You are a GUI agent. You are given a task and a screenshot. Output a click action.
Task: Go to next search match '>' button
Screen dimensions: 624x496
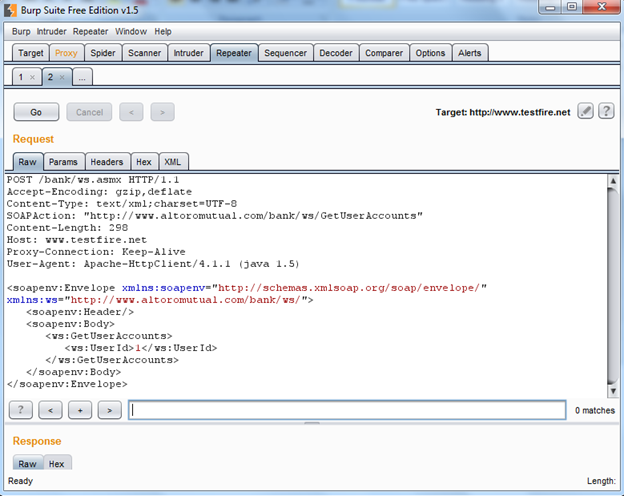[110, 409]
